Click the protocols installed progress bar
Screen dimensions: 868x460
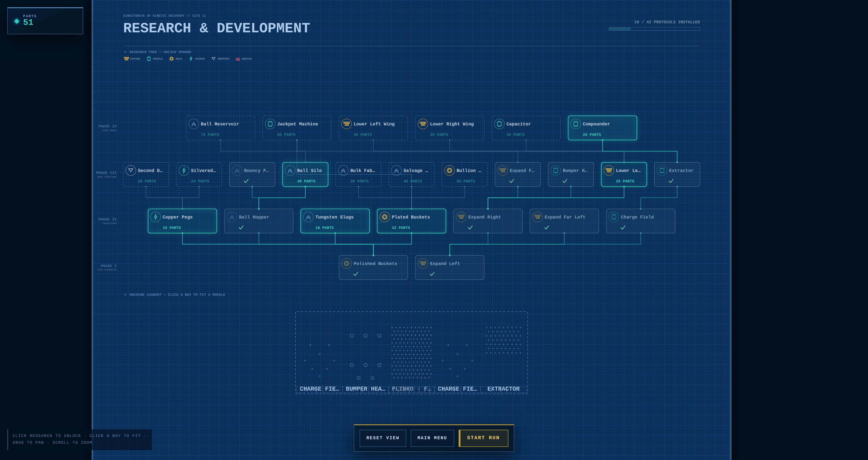tap(654, 29)
